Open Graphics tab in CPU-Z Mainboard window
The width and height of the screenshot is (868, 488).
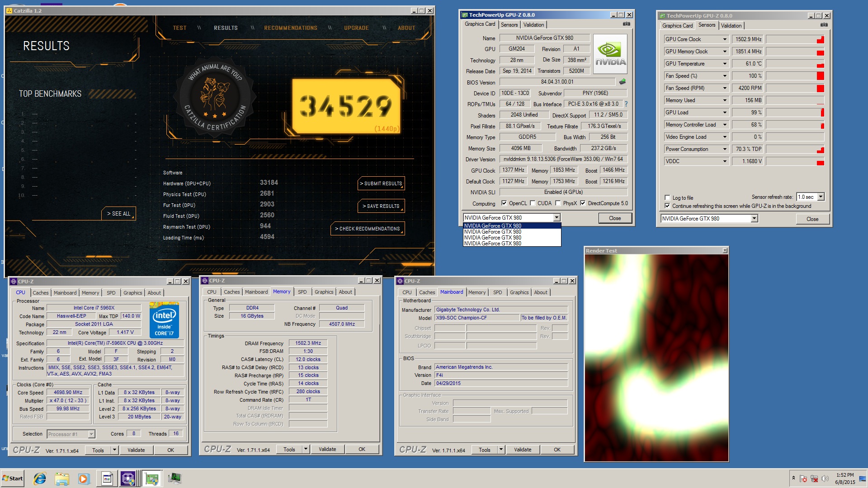[519, 292]
